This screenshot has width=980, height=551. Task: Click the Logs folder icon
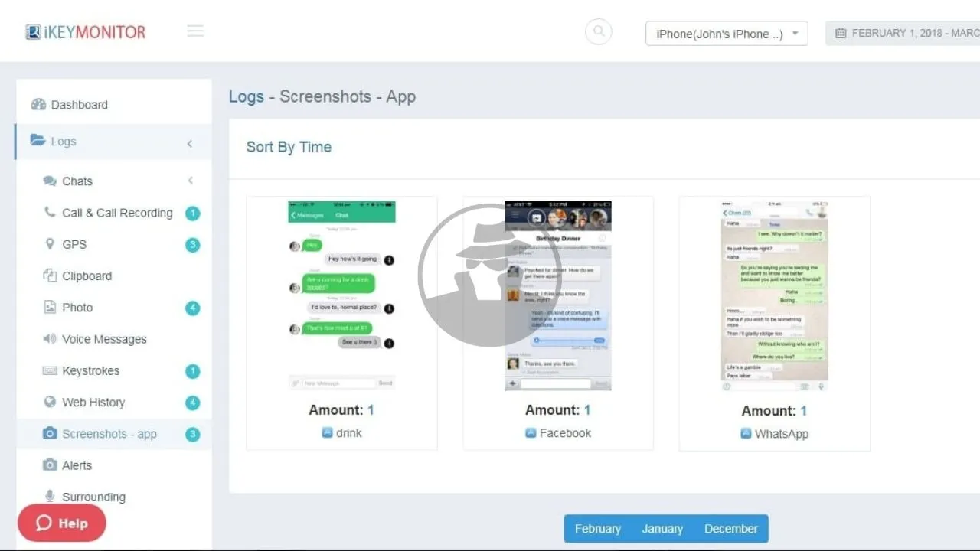(38, 140)
